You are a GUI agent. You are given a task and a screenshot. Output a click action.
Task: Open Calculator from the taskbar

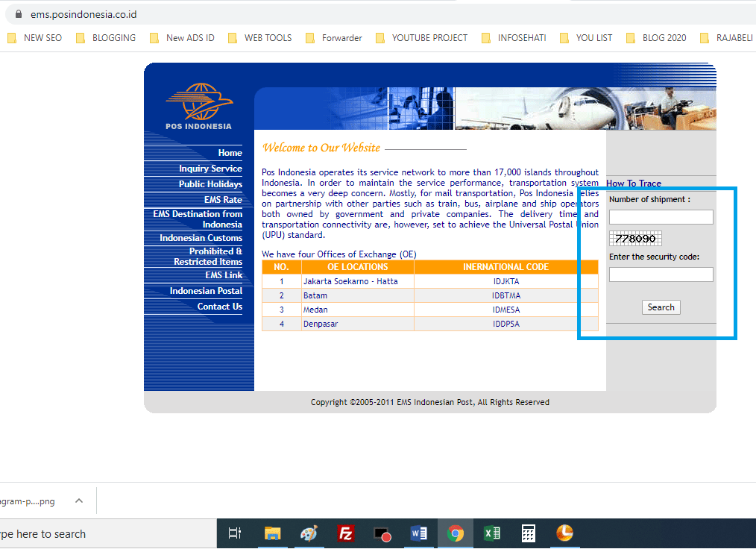tap(529, 533)
